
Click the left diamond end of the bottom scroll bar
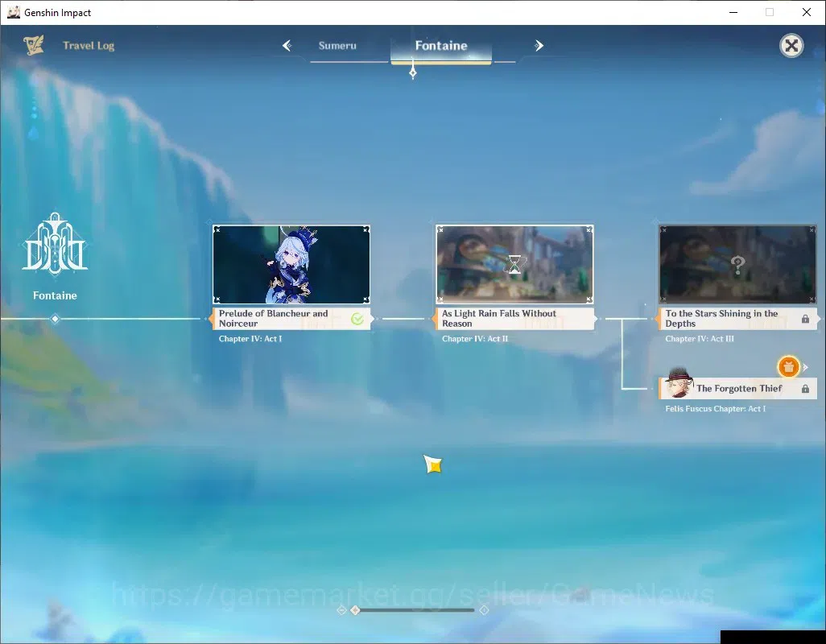click(x=341, y=610)
